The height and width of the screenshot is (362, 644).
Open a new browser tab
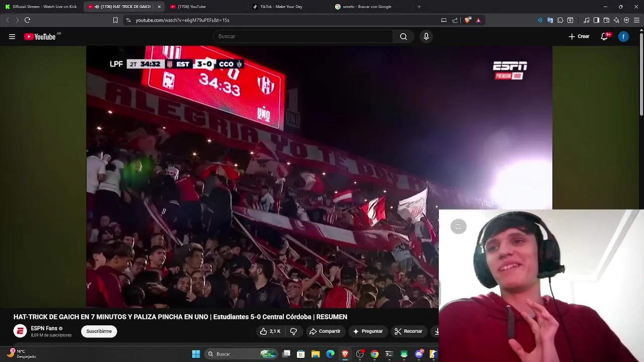pos(419,7)
